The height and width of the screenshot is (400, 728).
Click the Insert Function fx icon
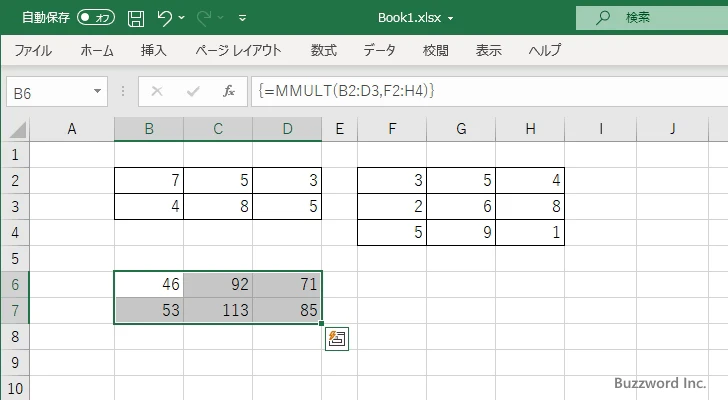click(x=229, y=91)
